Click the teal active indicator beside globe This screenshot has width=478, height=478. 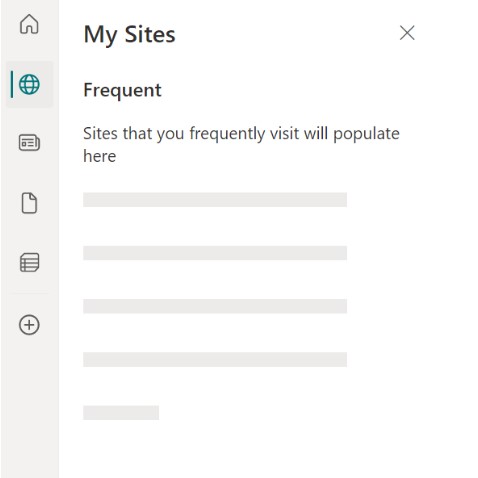[12, 84]
